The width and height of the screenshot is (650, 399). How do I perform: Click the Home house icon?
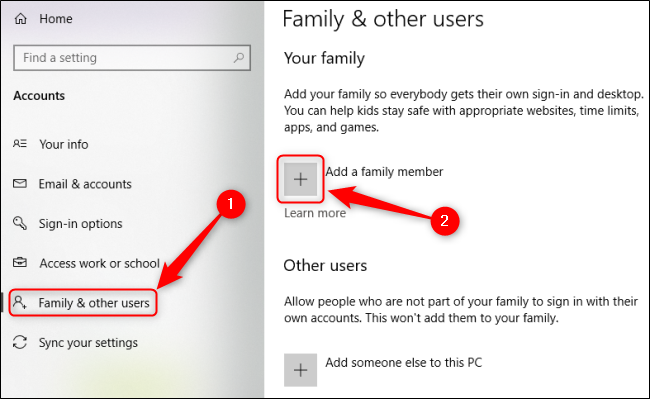pos(20,19)
